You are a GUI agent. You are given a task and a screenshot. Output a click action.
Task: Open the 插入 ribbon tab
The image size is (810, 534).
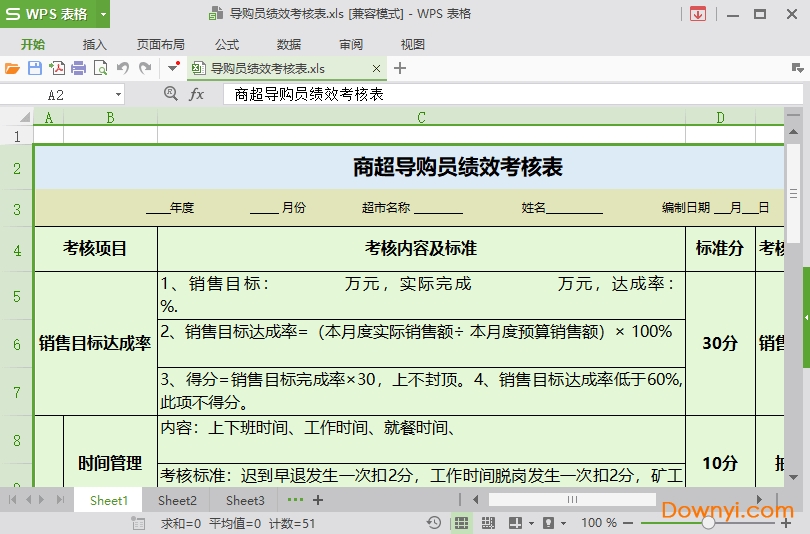[x=95, y=44]
